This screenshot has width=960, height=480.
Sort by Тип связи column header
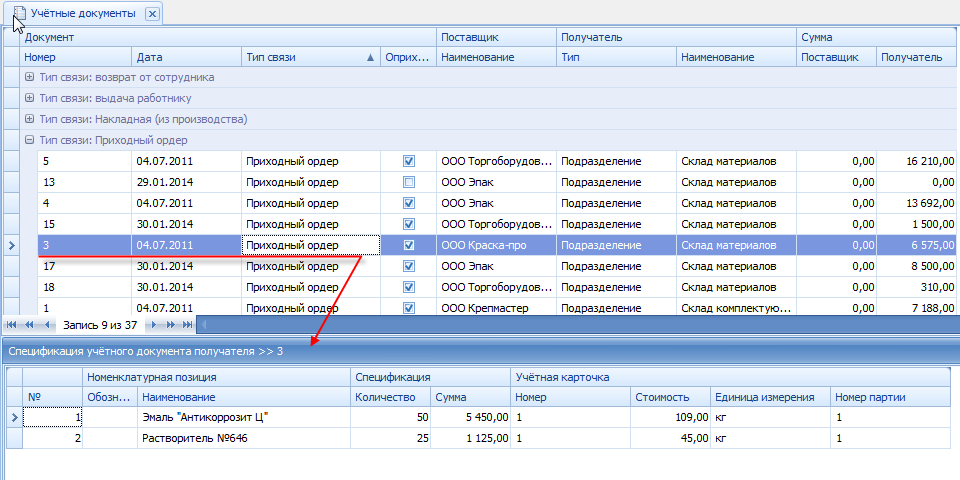coord(310,58)
